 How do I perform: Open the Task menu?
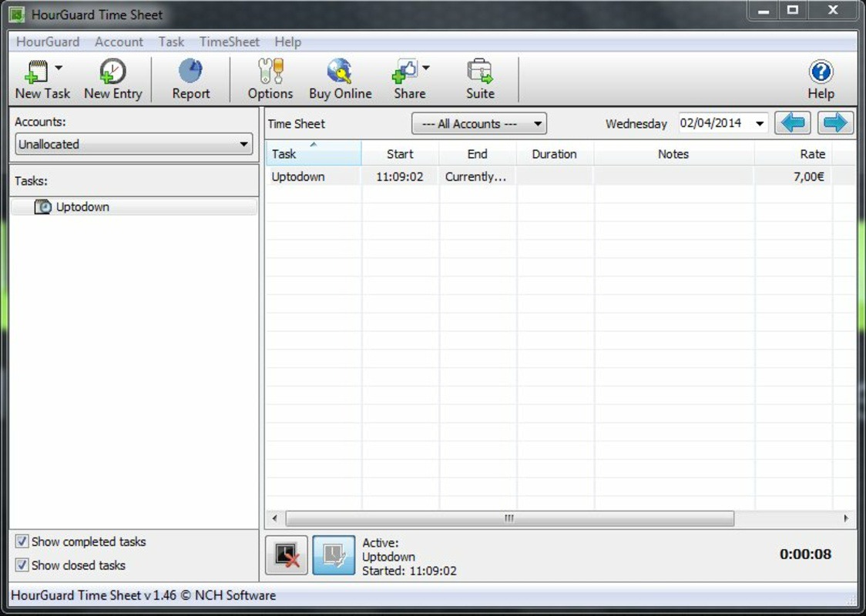[171, 42]
